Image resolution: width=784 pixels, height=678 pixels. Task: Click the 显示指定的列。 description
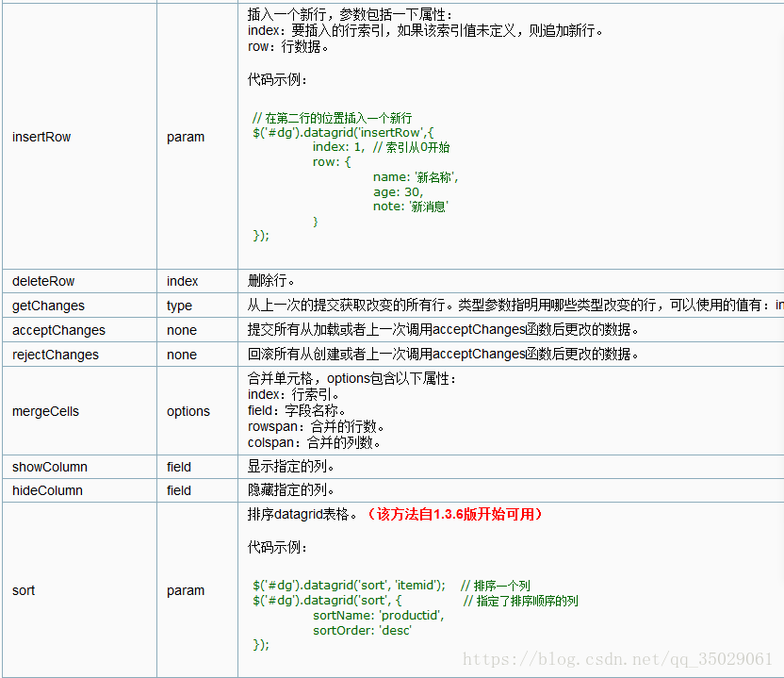click(291, 467)
